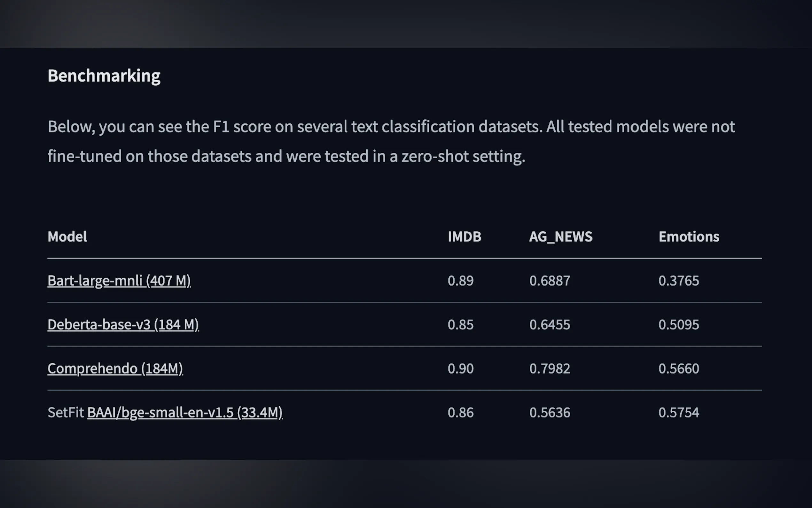
Task: Open the Bart-large-mnli (407 M) link
Action: [x=119, y=281]
